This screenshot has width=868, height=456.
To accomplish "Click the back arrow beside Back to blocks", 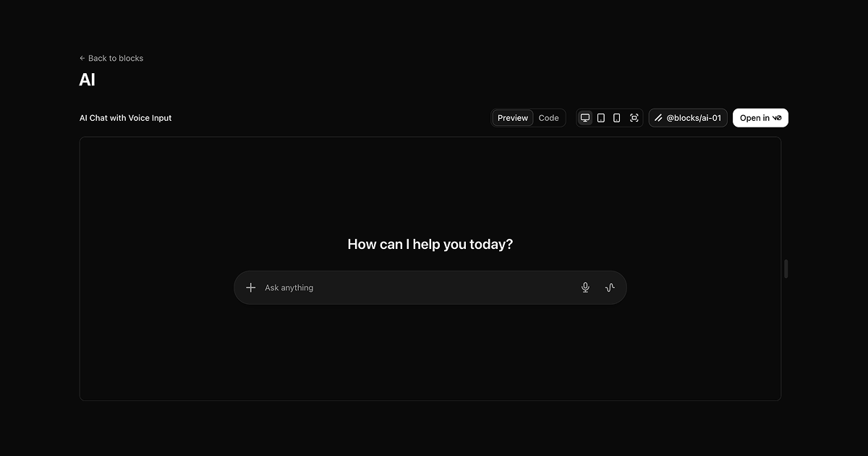I will [x=81, y=58].
